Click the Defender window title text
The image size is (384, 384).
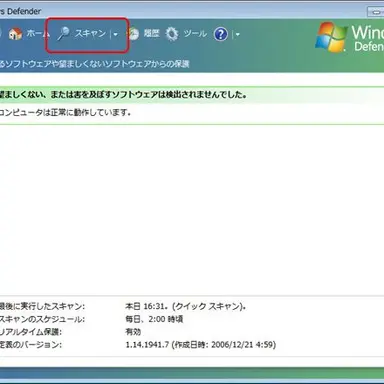click(20, 11)
